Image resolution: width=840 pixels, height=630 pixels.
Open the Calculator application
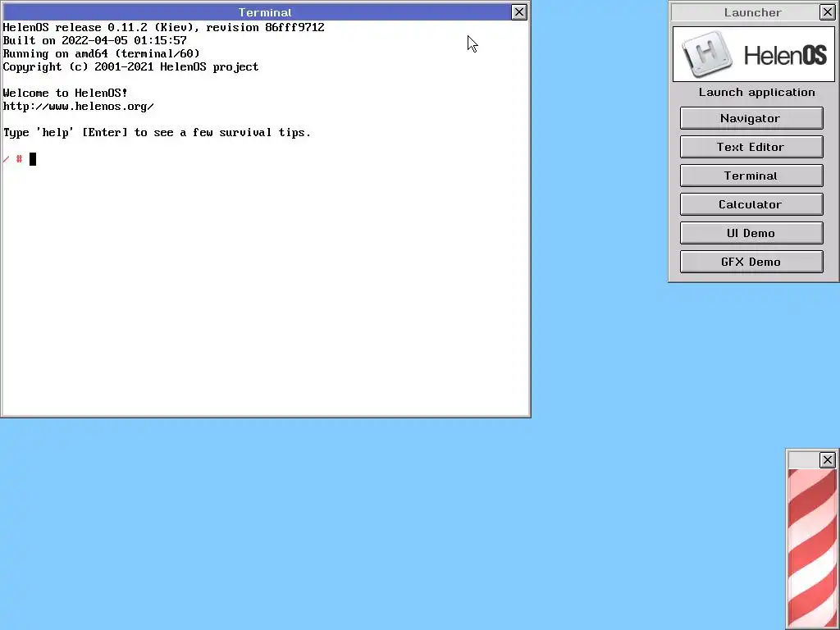coord(751,204)
